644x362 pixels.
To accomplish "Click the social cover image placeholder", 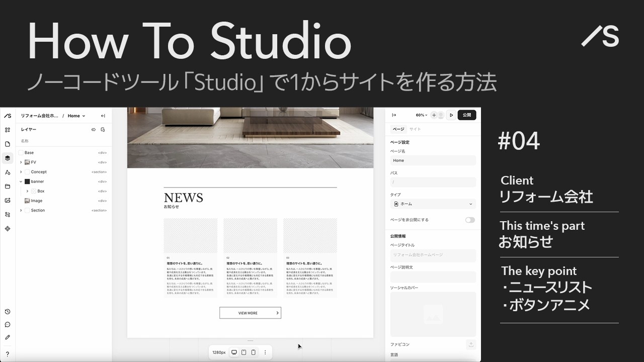I will (433, 314).
